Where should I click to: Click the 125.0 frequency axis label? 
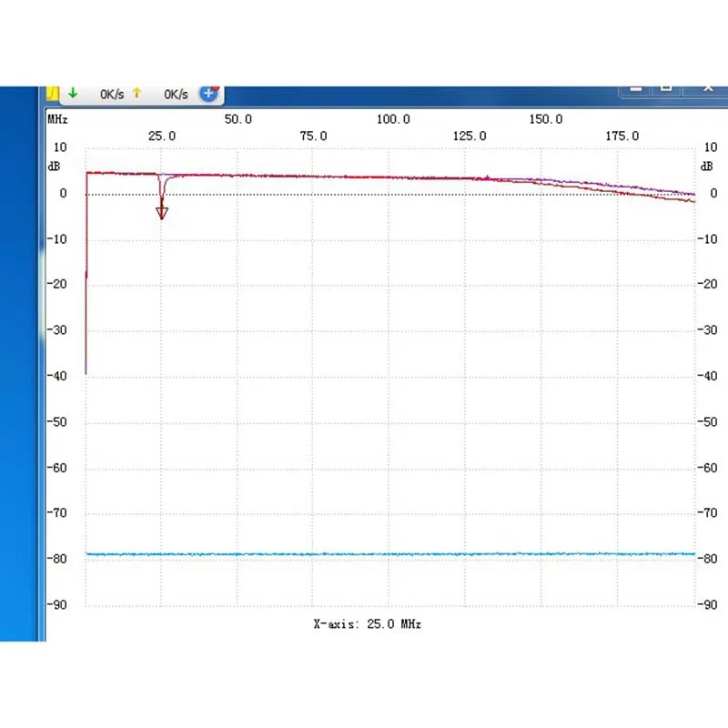tap(470, 136)
